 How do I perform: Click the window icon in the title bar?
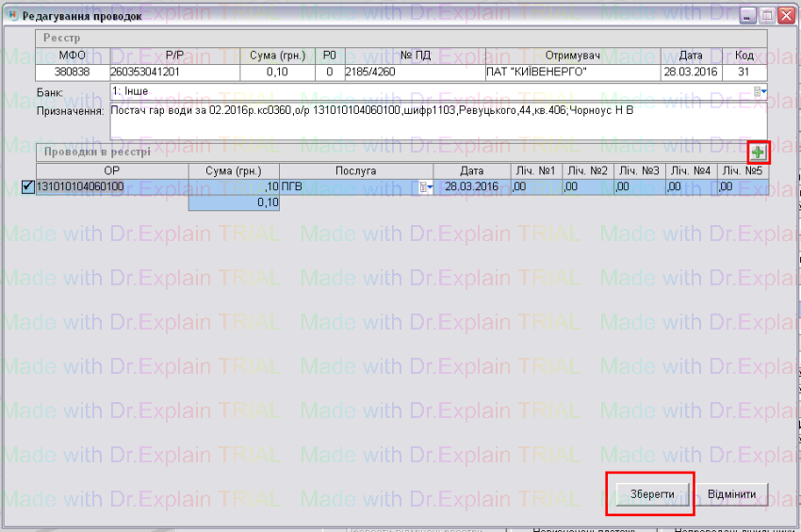[x=10, y=16]
